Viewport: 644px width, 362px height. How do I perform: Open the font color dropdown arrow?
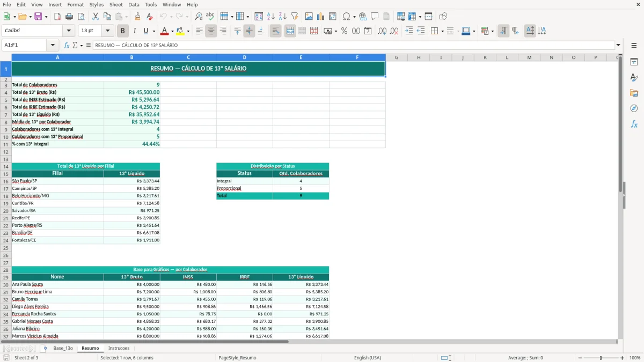(x=172, y=31)
